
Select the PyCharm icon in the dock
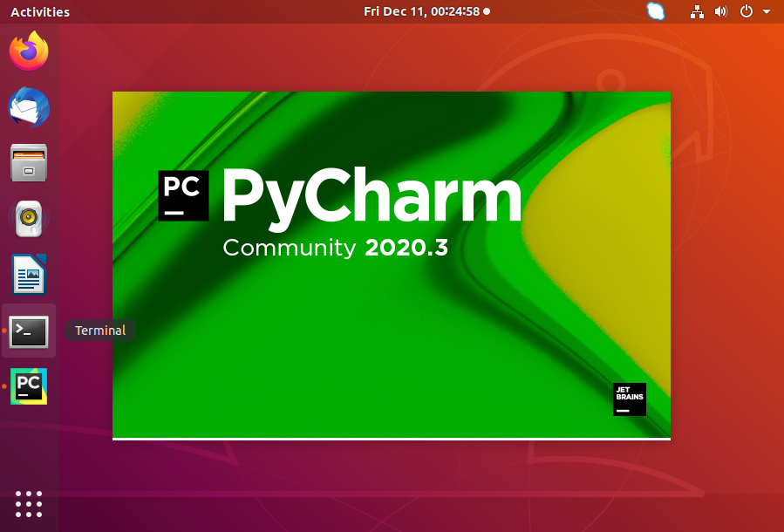(29, 386)
